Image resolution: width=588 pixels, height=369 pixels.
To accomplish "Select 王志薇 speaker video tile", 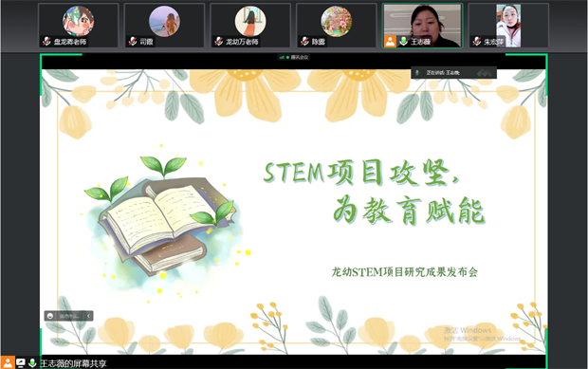I will pos(422,26).
